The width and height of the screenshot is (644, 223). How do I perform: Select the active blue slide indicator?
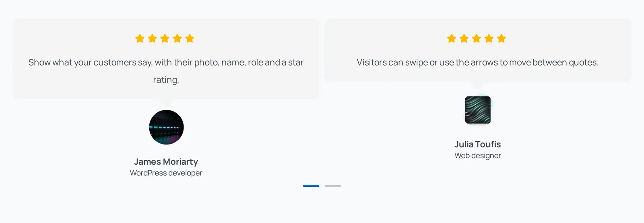click(x=311, y=186)
